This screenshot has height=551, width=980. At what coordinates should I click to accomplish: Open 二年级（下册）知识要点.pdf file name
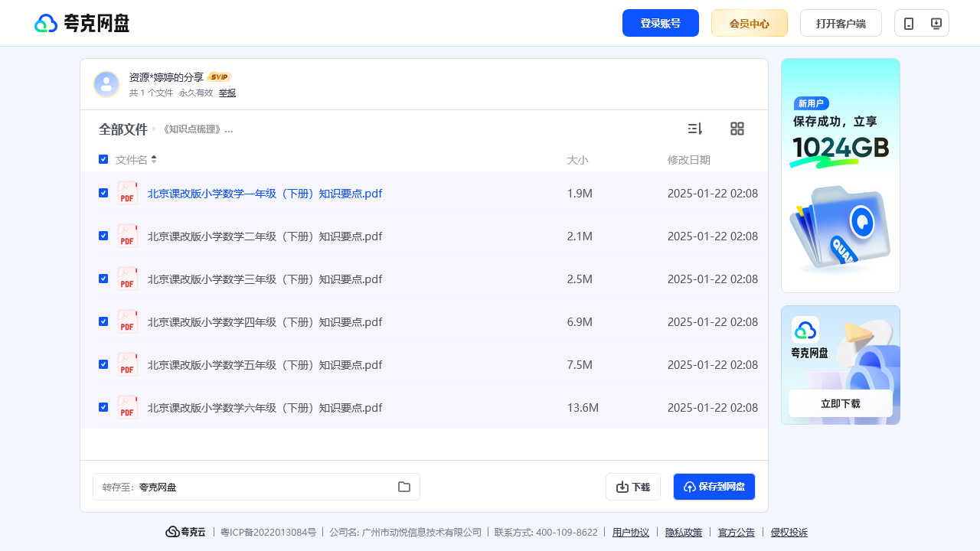click(x=265, y=236)
